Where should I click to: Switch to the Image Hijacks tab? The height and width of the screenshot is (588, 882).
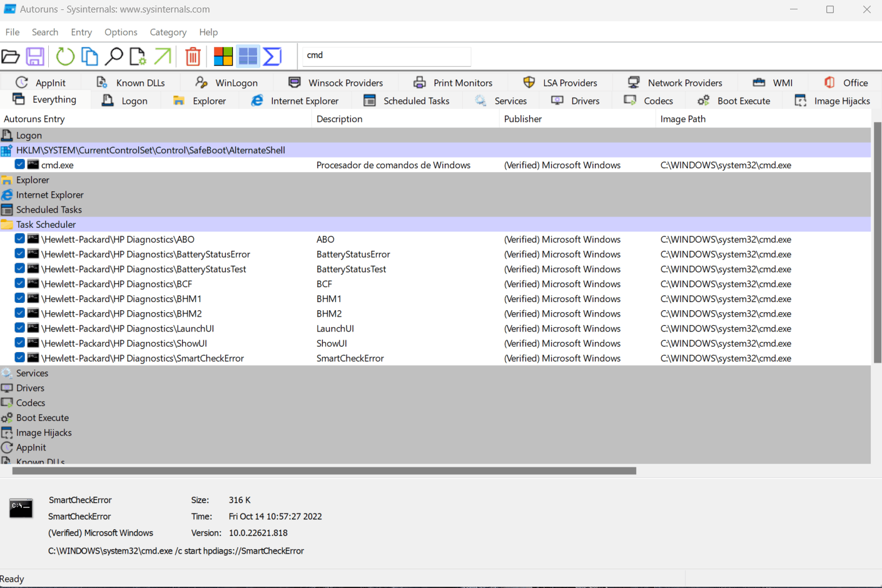click(x=833, y=101)
